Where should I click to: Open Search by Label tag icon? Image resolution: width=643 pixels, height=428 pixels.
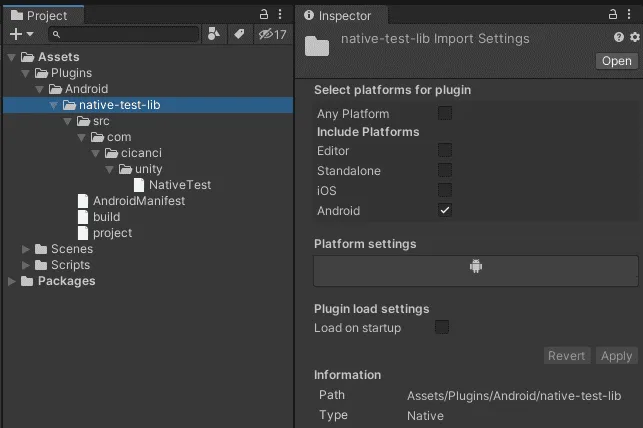click(x=239, y=34)
